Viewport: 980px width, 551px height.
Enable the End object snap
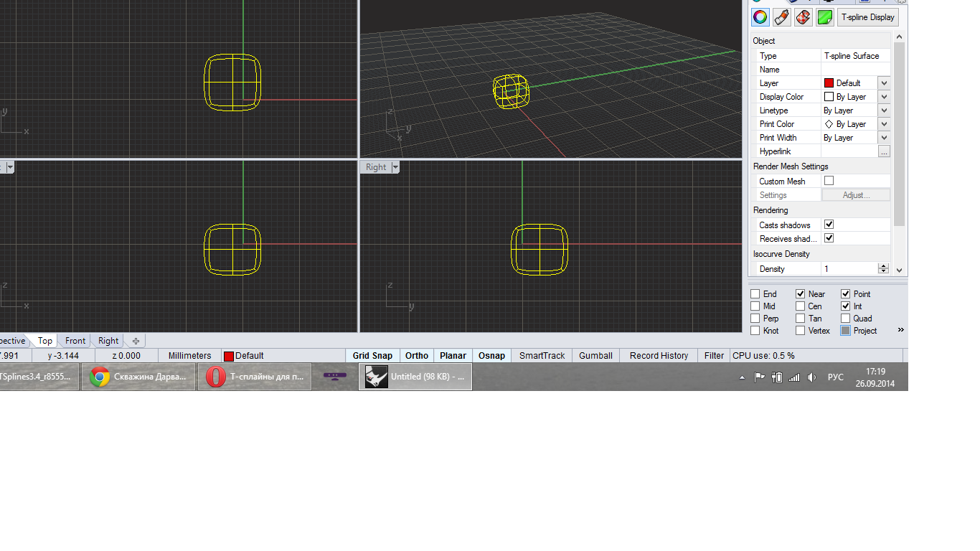(755, 294)
